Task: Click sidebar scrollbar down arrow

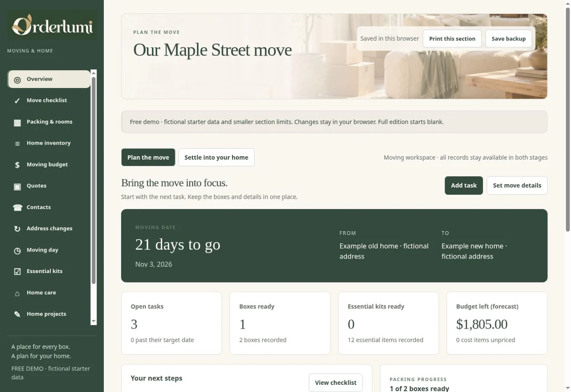Action: point(94,321)
